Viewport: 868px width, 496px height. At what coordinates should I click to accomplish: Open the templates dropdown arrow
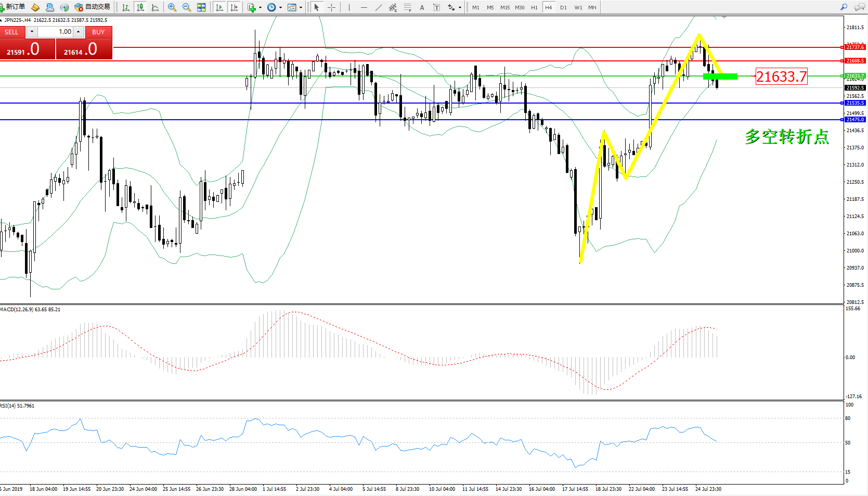[x=301, y=7]
